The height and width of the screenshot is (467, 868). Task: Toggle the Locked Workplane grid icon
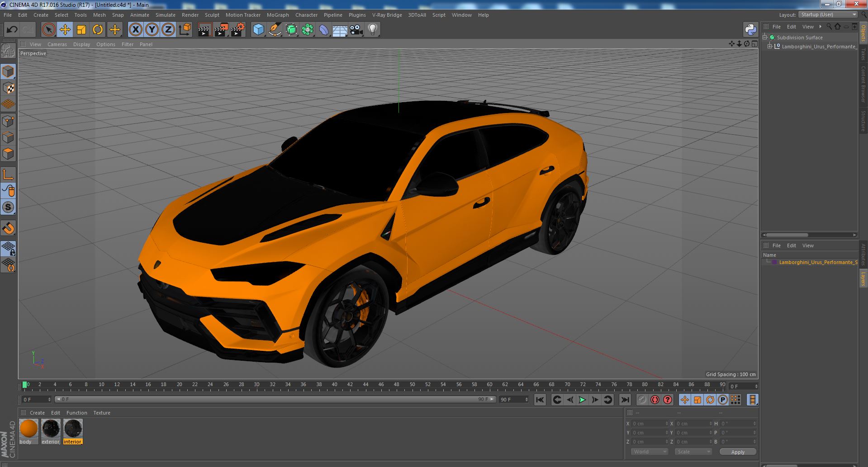coord(8,249)
